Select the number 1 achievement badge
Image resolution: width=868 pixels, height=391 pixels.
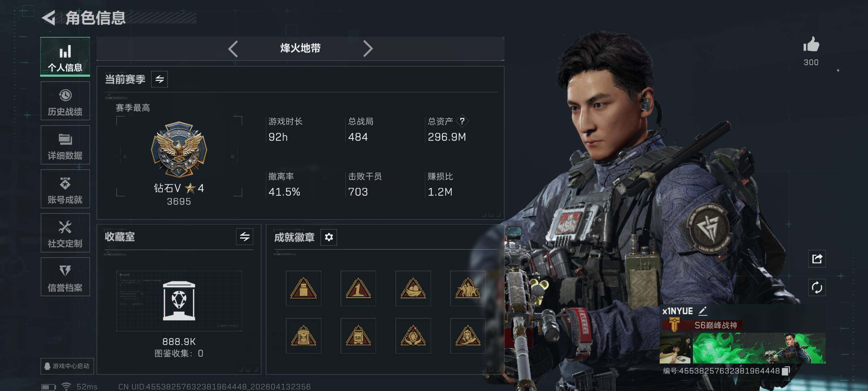[358, 288]
